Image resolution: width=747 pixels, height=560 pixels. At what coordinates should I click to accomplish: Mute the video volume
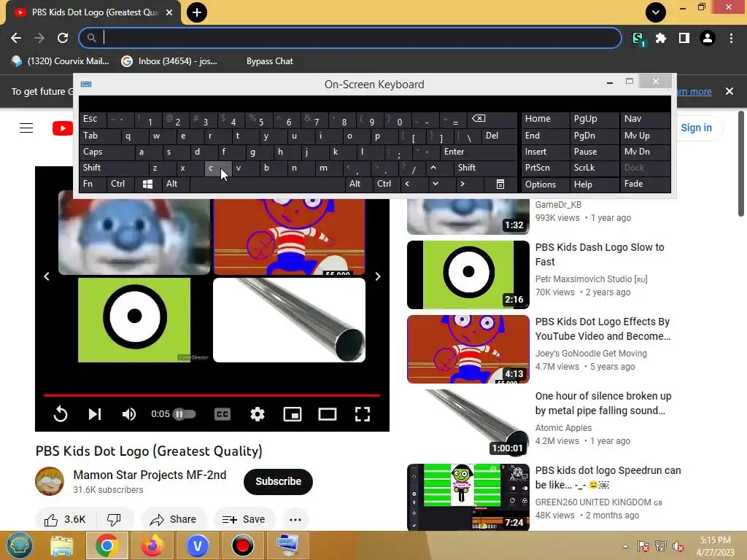coord(128,414)
